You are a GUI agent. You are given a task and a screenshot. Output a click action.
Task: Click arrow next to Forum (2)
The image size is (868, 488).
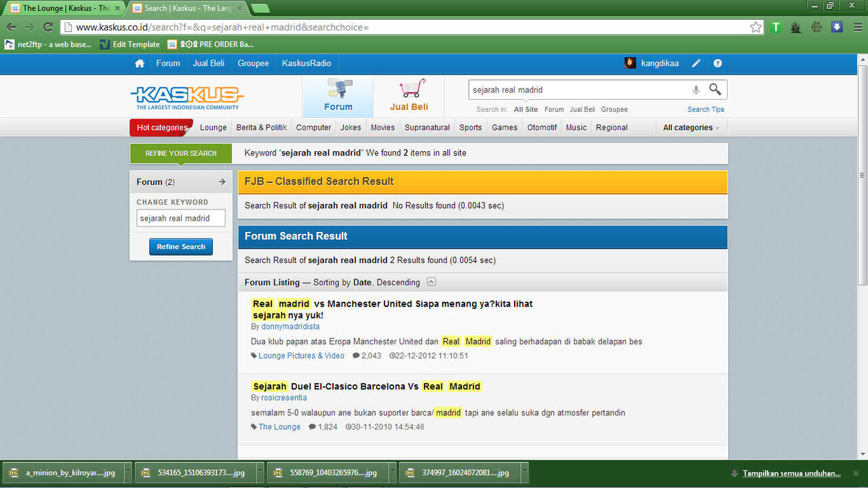pyautogui.click(x=222, y=182)
